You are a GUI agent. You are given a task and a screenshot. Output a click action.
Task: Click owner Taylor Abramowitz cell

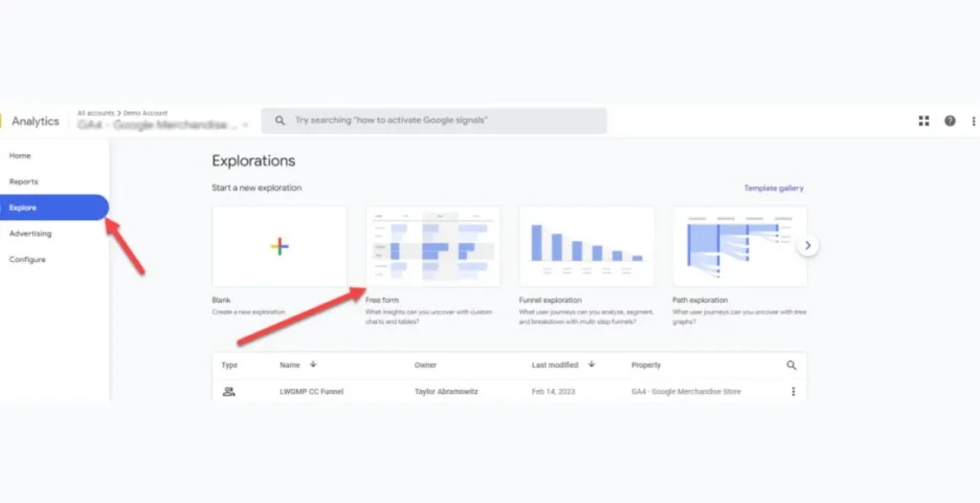tap(446, 392)
